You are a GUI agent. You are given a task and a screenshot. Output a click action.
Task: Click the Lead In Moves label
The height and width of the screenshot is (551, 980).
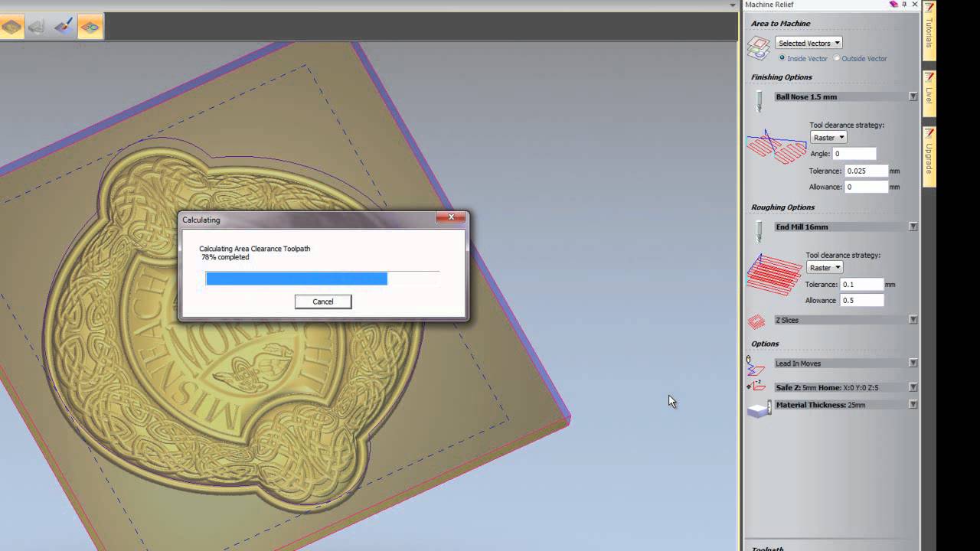pos(798,363)
